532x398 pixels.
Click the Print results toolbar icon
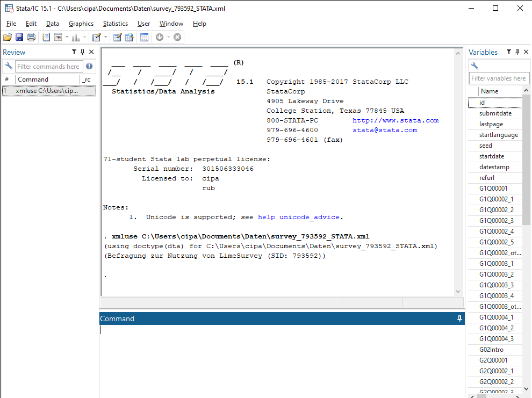[x=31, y=37]
